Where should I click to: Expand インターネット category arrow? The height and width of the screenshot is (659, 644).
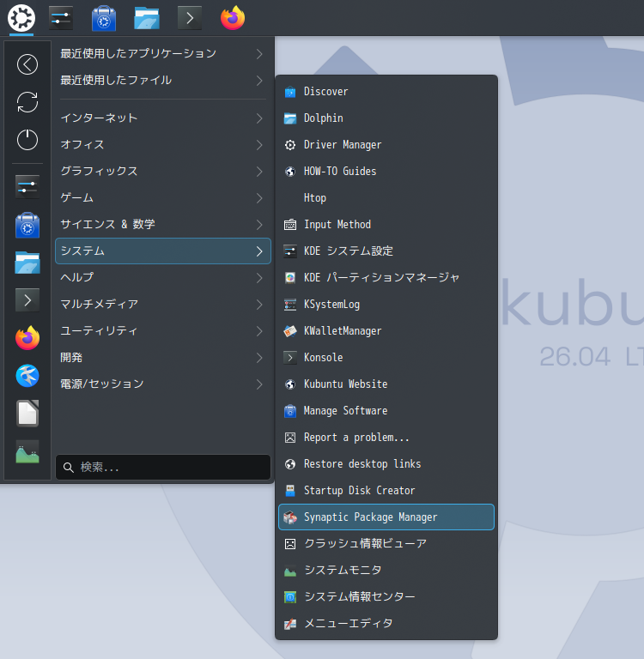coord(259,118)
